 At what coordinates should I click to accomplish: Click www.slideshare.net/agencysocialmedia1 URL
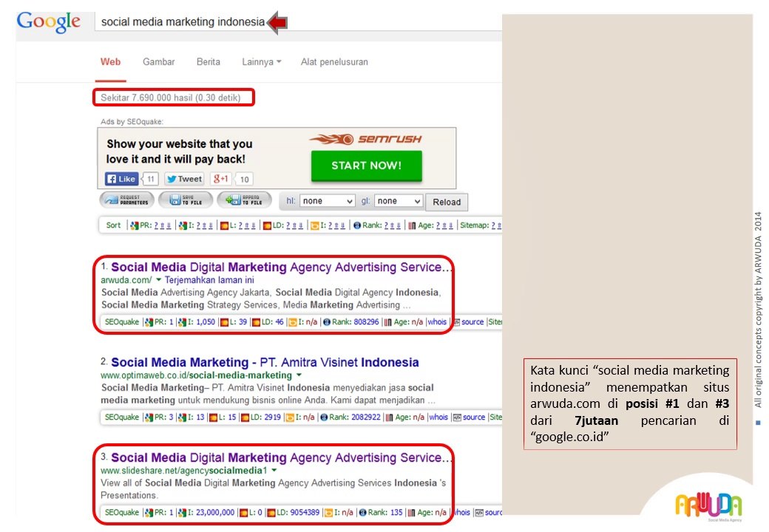pyautogui.click(x=184, y=471)
